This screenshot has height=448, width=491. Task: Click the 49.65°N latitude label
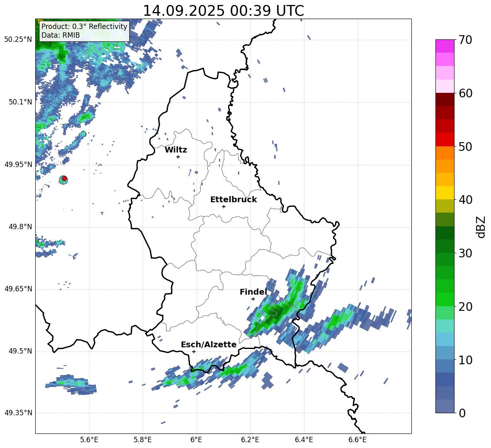18,289
